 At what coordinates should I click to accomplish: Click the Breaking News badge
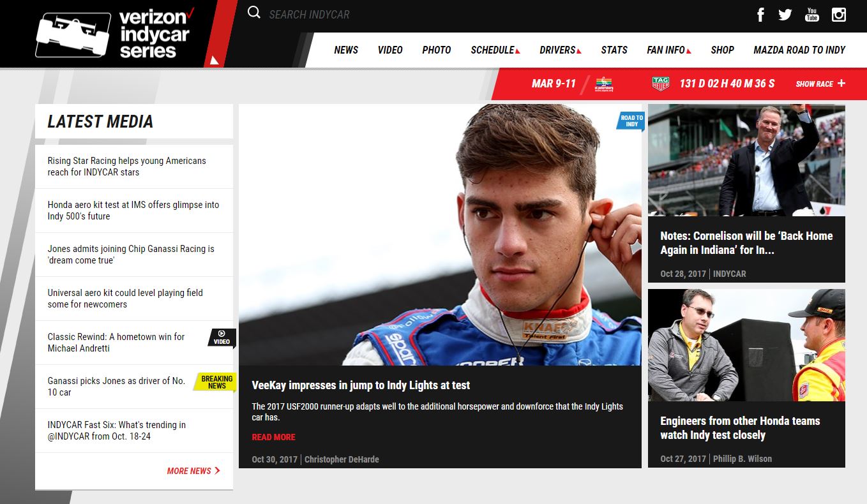coord(216,382)
